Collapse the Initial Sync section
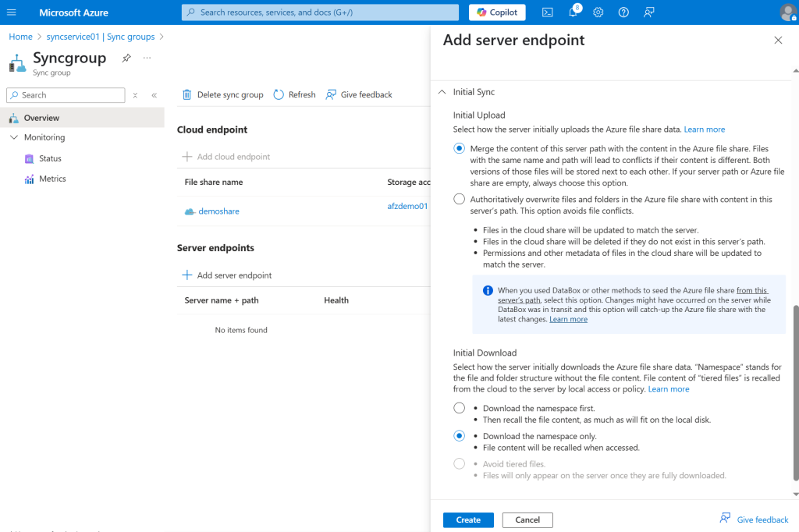The height and width of the screenshot is (532, 799). 442,92
